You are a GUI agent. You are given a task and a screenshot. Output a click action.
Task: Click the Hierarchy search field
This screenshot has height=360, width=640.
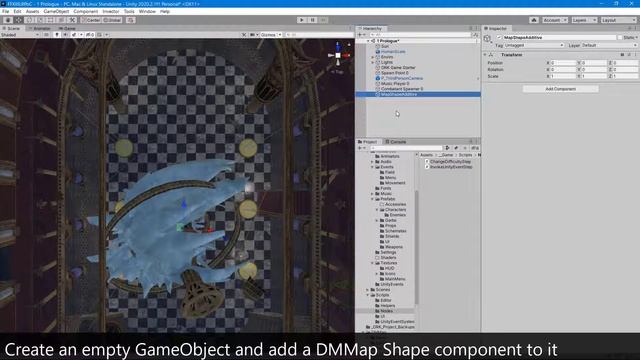pyautogui.click(x=420, y=35)
